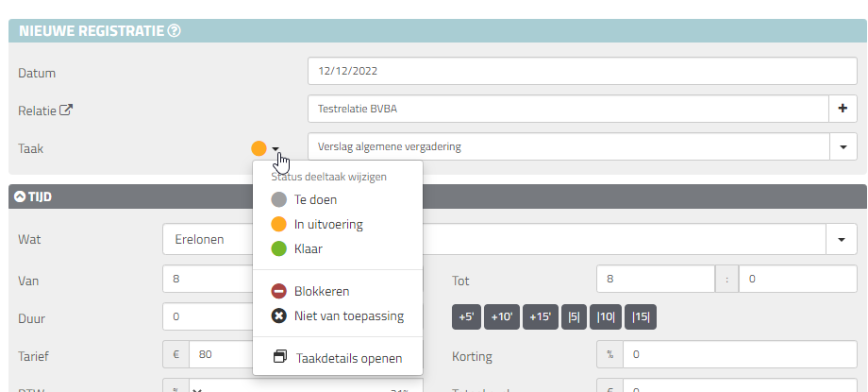Open the Wat dropdown arrow
The image size is (868, 392).
(841, 240)
